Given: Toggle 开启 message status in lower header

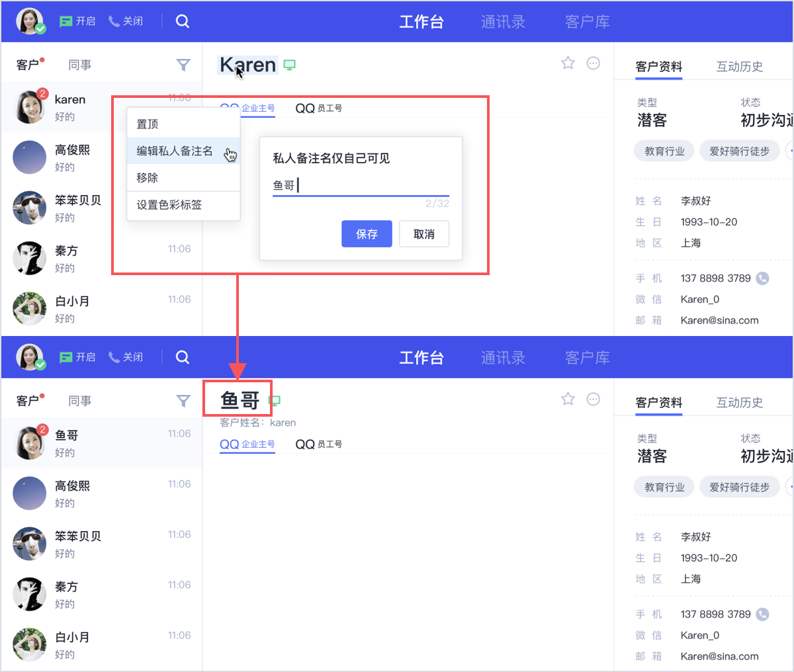Looking at the screenshot, I should click(x=77, y=357).
